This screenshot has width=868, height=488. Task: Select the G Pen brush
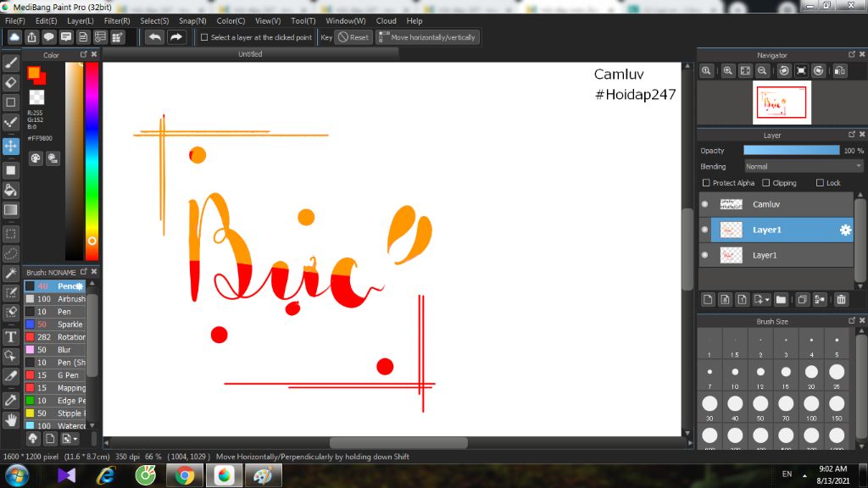click(55, 375)
